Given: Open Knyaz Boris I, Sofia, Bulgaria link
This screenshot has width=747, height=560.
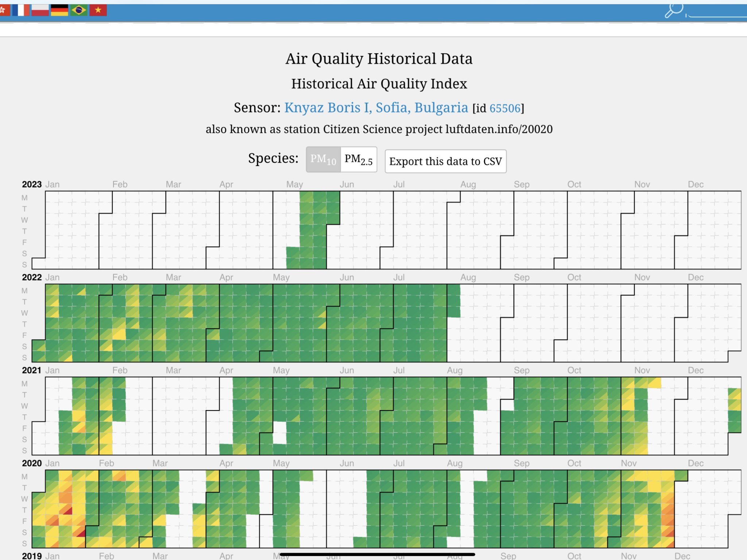Looking at the screenshot, I should [x=376, y=108].
